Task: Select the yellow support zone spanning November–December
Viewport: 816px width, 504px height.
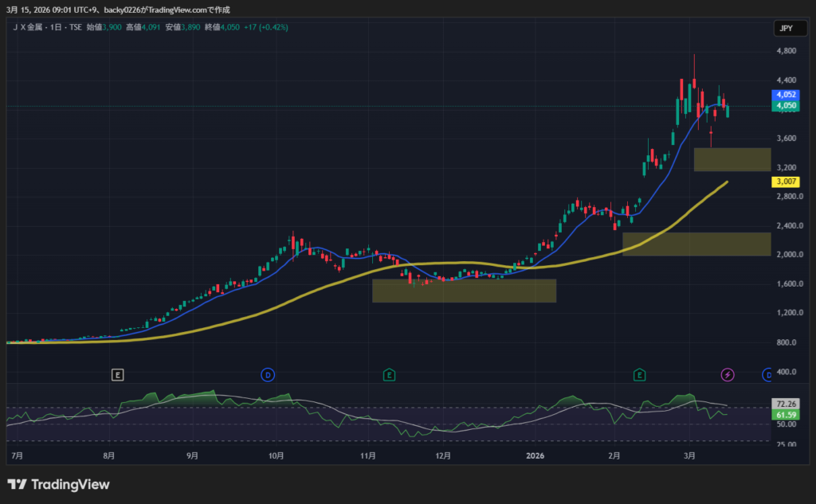Action: 464,291
